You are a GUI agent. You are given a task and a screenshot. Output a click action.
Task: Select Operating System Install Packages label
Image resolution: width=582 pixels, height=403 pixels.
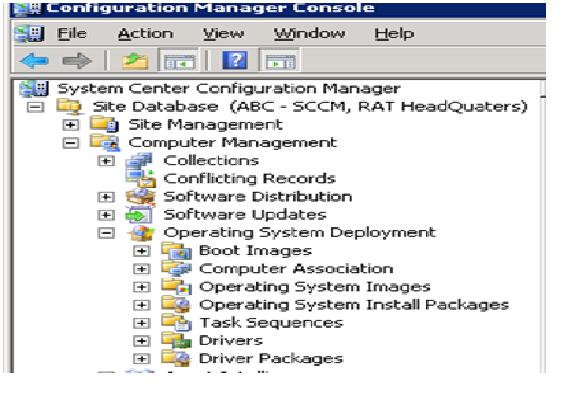[x=354, y=305]
